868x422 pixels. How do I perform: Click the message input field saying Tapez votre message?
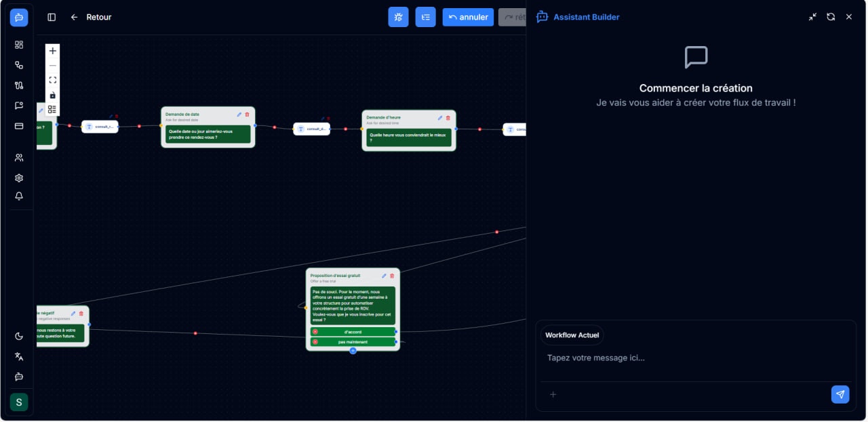(x=644, y=358)
